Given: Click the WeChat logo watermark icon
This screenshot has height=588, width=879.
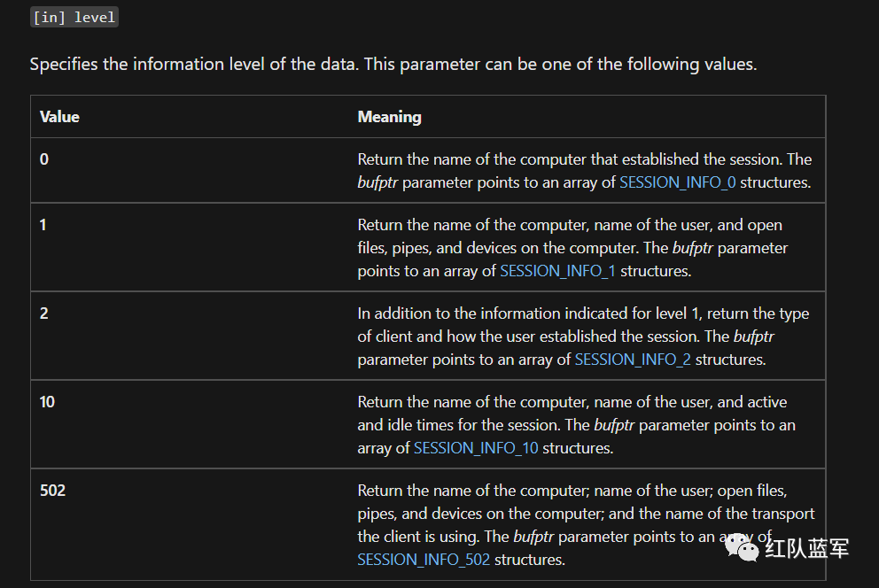Looking at the screenshot, I should click(x=741, y=547).
